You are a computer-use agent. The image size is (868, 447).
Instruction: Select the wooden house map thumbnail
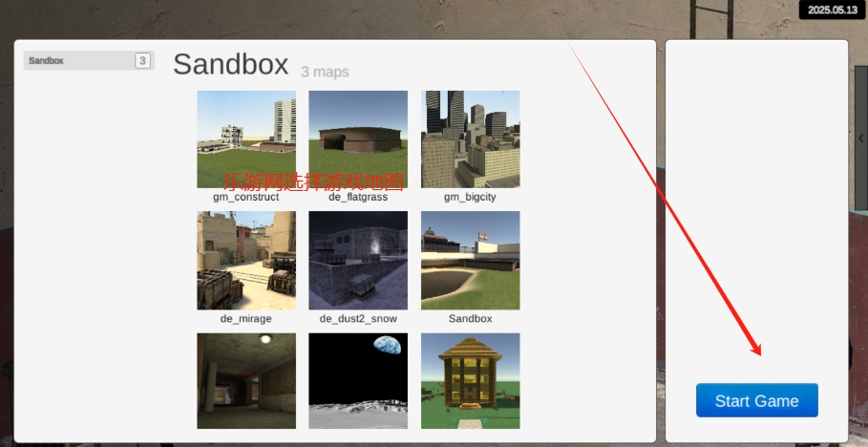[471, 380]
